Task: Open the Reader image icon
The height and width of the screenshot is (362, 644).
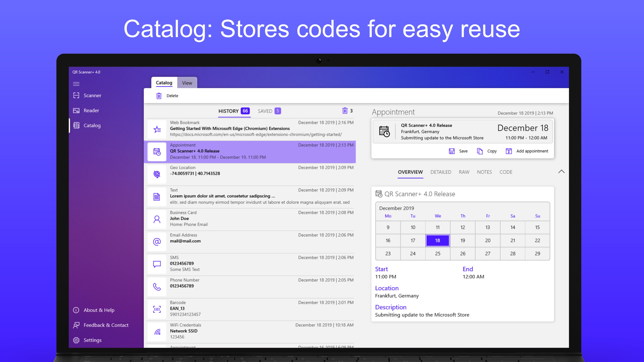Action: coord(76,110)
